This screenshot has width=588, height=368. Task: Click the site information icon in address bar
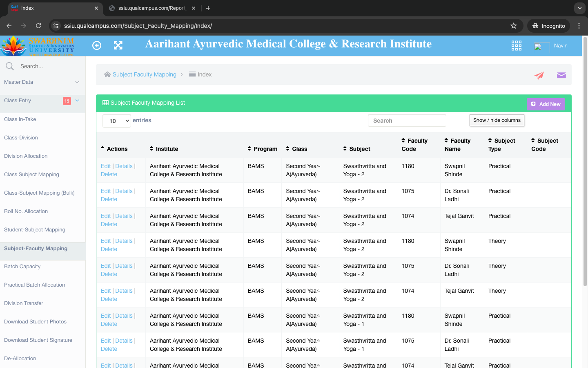point(56,26)
